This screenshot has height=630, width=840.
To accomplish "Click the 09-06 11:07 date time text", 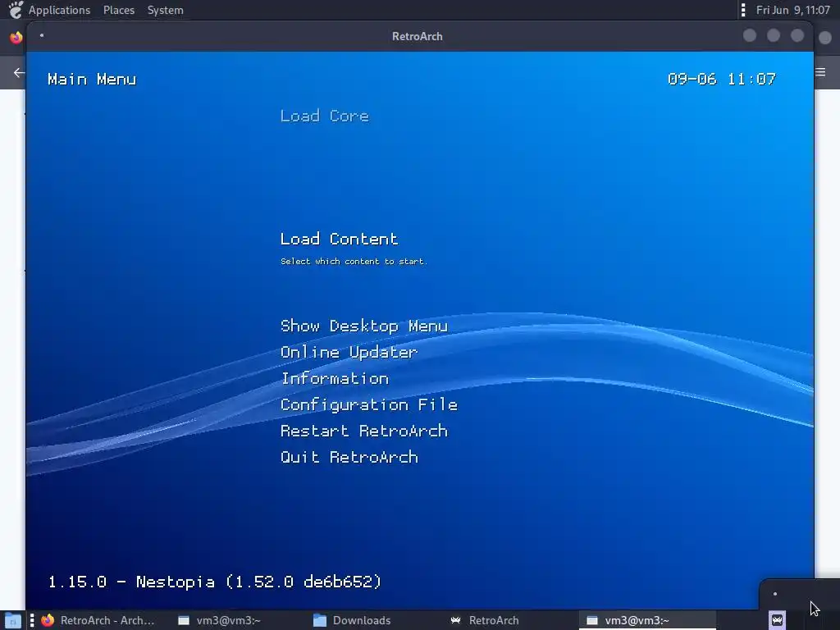I will coord(722,80).
